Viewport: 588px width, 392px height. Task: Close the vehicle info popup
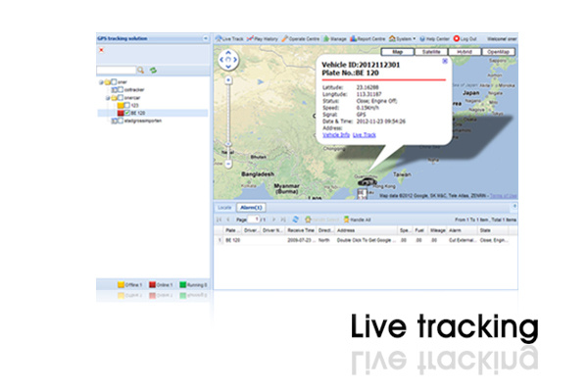(x=444, y=61)
